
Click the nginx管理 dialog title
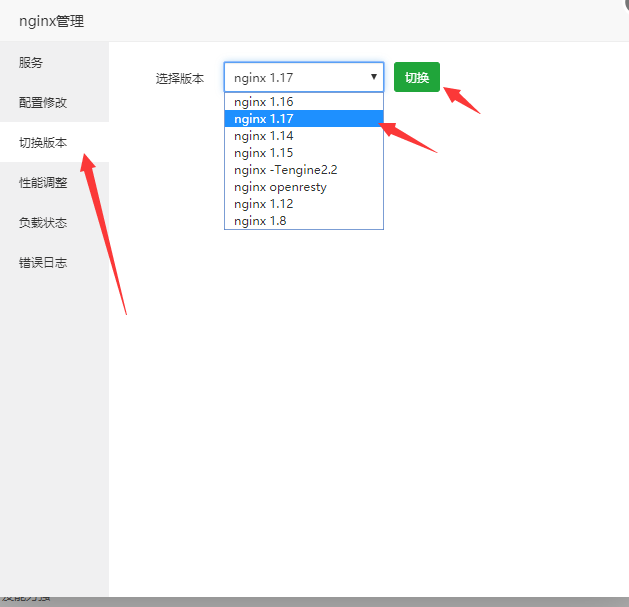(x=52, y=21)
